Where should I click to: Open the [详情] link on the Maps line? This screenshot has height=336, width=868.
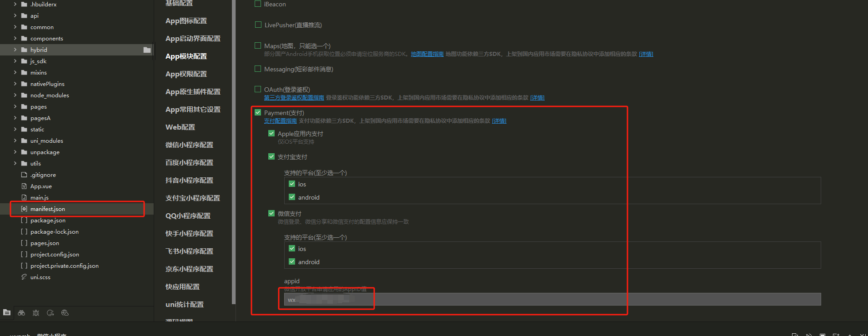(x=646, y=54)
